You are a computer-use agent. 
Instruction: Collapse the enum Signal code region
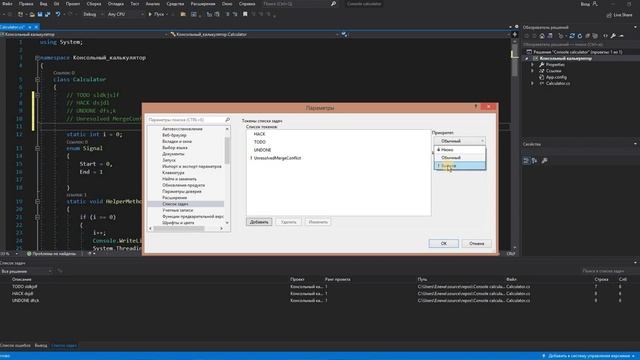click(x=37, y=149)
